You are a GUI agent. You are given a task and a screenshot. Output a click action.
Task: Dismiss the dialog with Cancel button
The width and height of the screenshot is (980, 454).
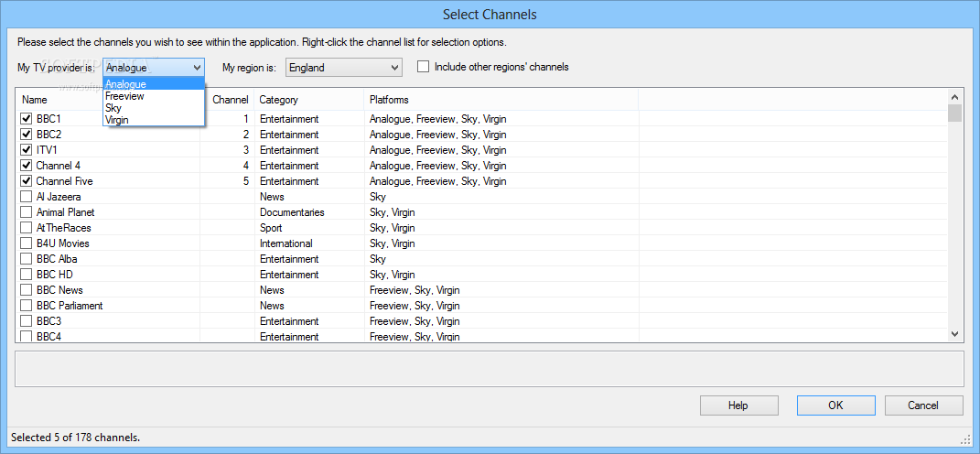[924, 405]
